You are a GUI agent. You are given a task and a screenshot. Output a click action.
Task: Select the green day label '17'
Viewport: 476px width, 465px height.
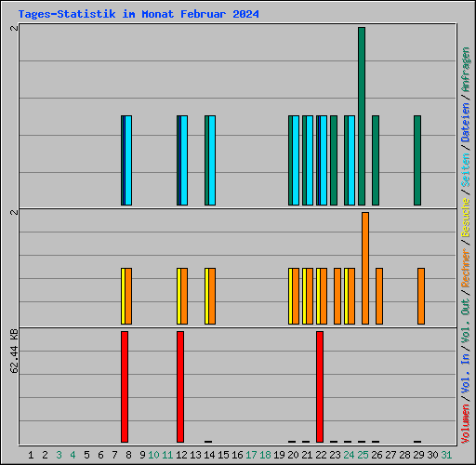251,455
